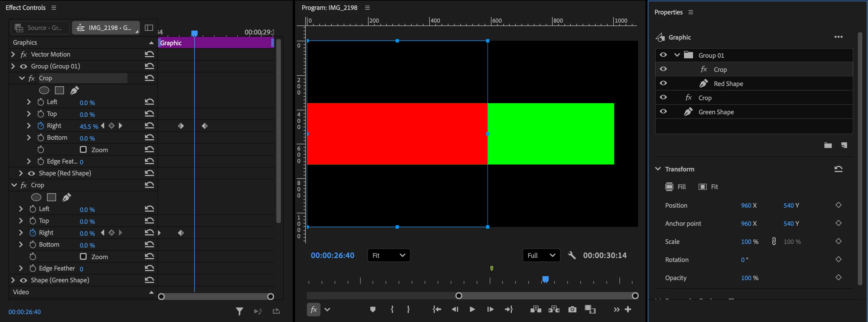868x322 pixels.
Task: Toggle Group (Group 01) eye in Effect Controls
Action: point(23,66)
